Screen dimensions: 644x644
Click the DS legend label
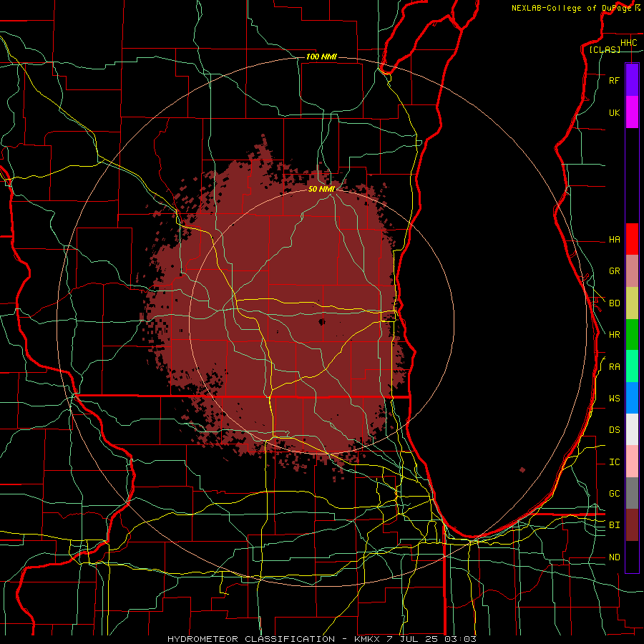click(614, 430)
